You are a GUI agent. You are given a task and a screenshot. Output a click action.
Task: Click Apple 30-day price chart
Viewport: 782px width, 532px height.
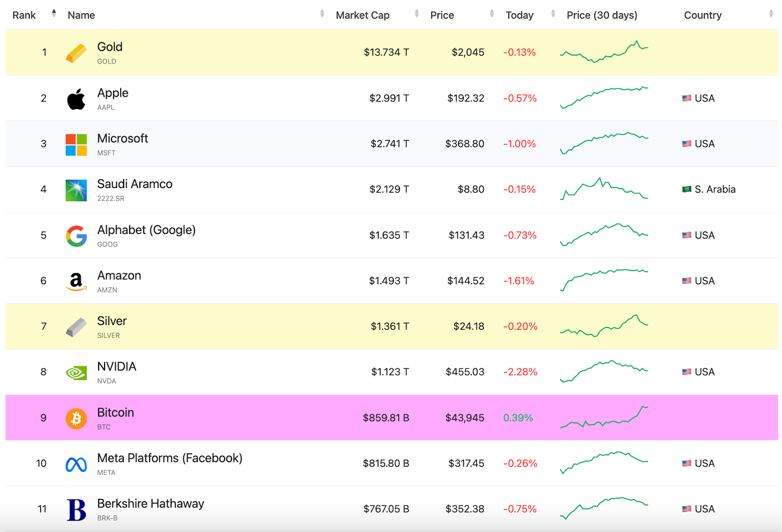point(604,98)
